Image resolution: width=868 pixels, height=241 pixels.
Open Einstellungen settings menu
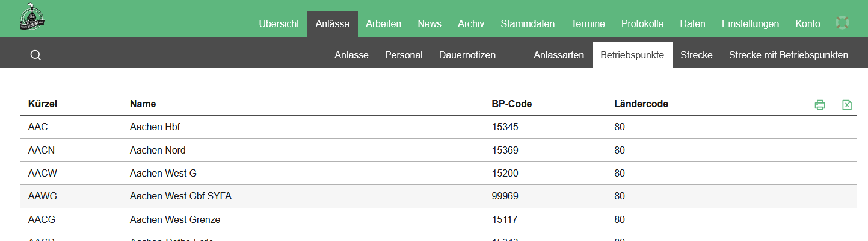pyautogui.click(x=750, y=24)
